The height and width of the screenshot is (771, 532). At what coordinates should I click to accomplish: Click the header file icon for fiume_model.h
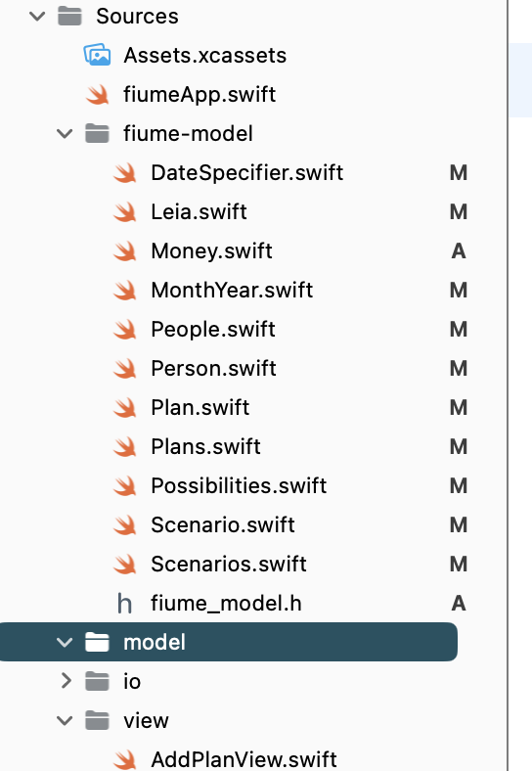click(x=124, y=603)
